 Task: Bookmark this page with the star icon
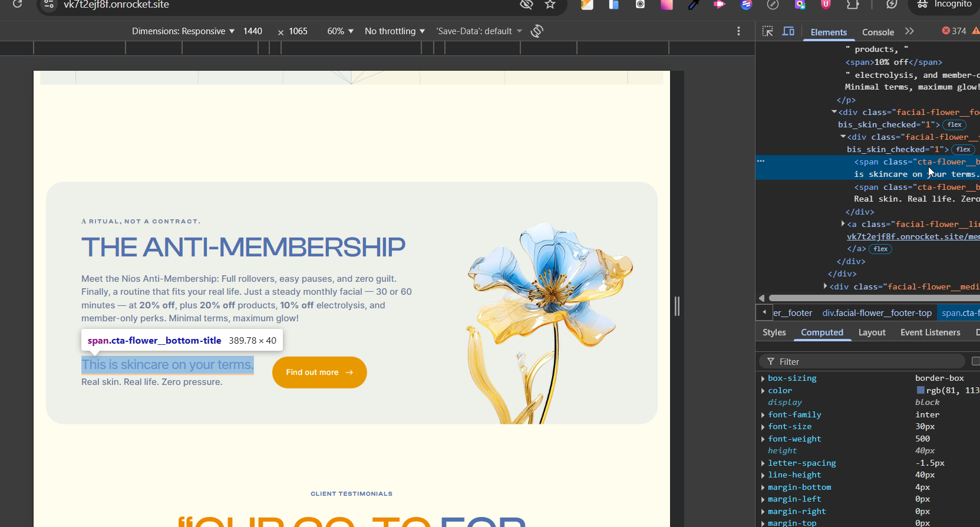[550, 5]
